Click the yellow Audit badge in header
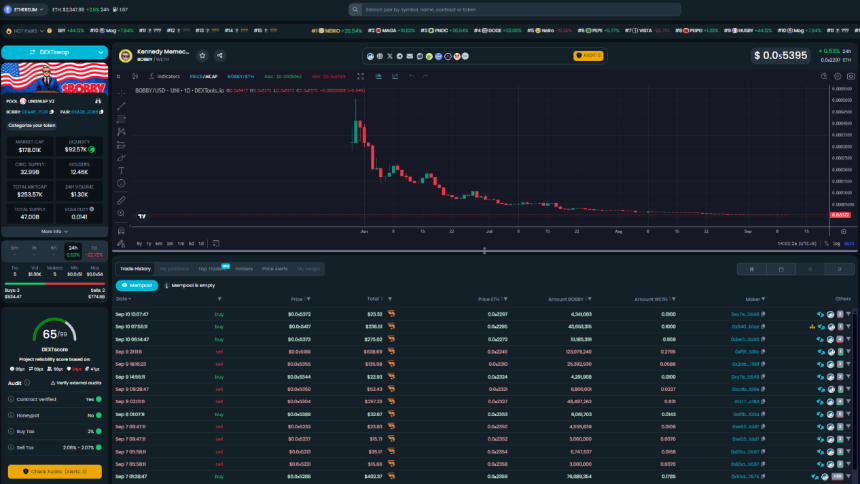Image resolution: width=860 pixels, height=484 pixels. tap(588, 55)
